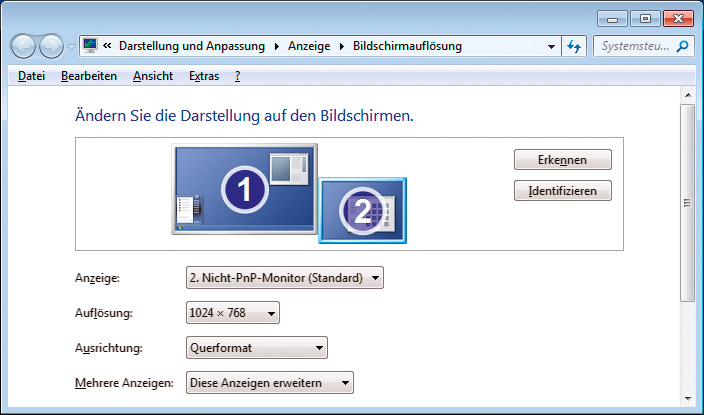Select the monitor 2 display icon
Image resolution: width=704 pixels, height=415 pixels.
(x=362, y=210)
